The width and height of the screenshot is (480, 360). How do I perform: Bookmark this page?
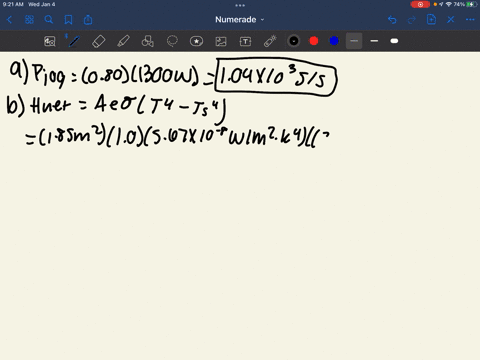pyautogui.click(x=68, y=20)
